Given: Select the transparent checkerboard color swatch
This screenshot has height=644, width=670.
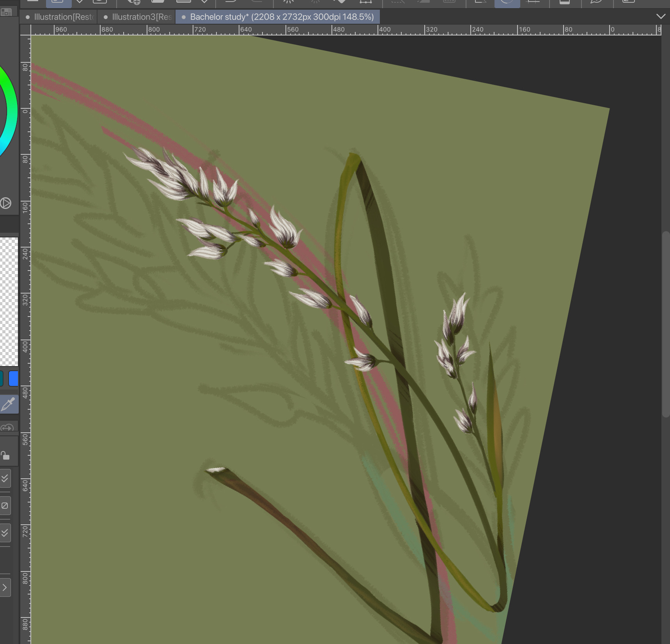Looking at the screenshot, I should tap(9, 301).
